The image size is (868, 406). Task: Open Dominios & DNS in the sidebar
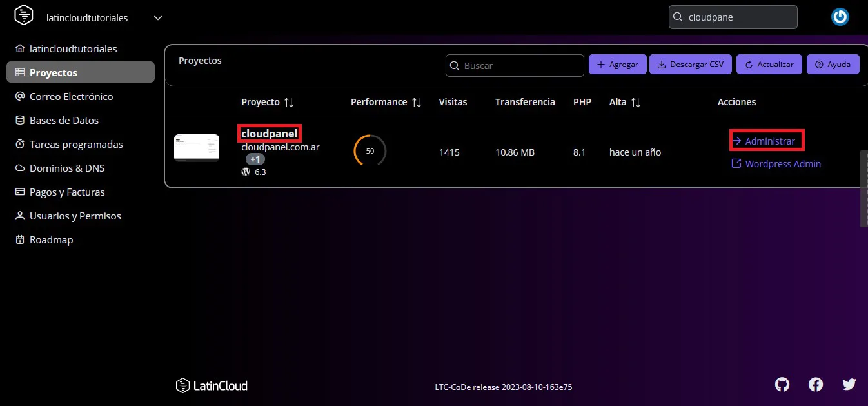pyautogui.click(x=67, y=168)
